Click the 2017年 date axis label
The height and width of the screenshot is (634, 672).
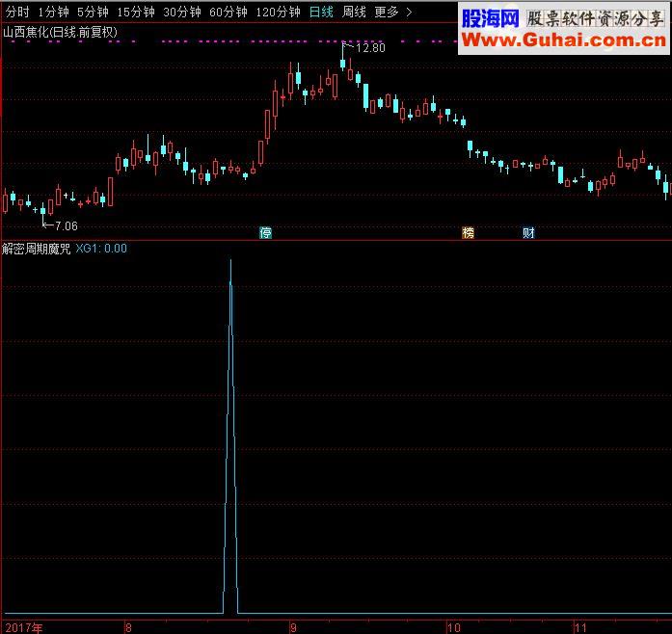point(24,628)
